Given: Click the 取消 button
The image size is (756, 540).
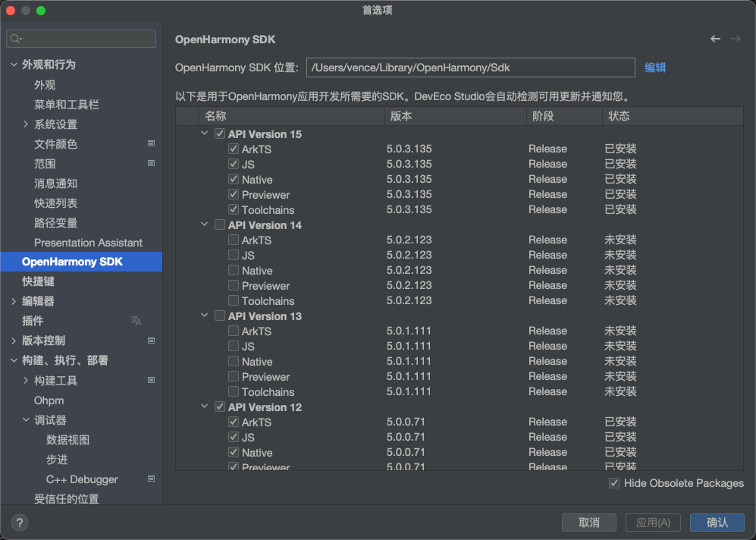Looking at the screenshot, I should click(x=588, y=523).
